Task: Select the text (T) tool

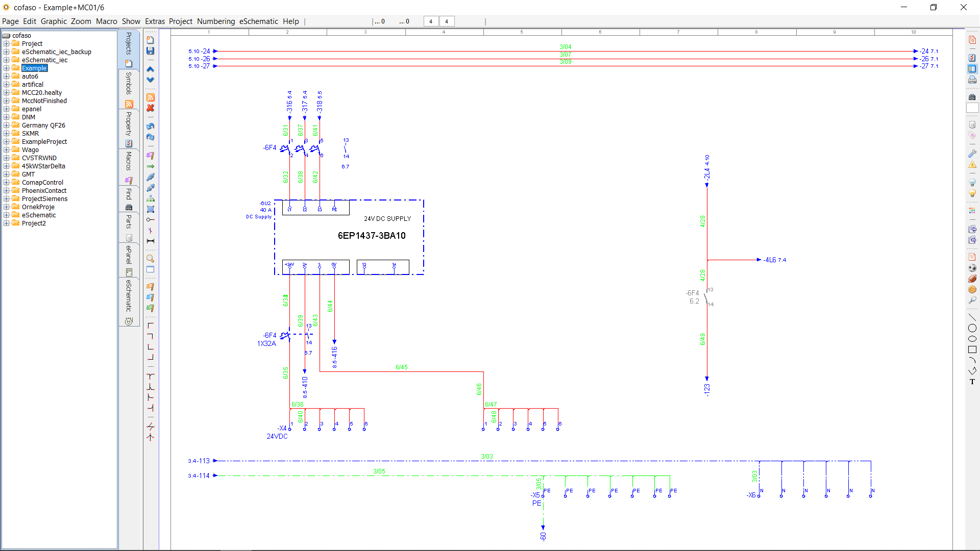Action: click(x=972, y=382)
